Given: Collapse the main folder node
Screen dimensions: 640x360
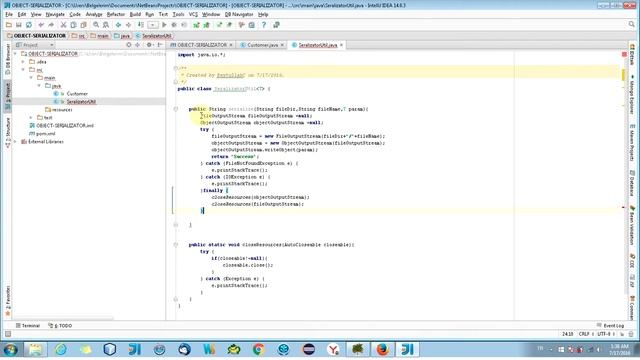Looking at the screenshot, I should click(31, 78).
